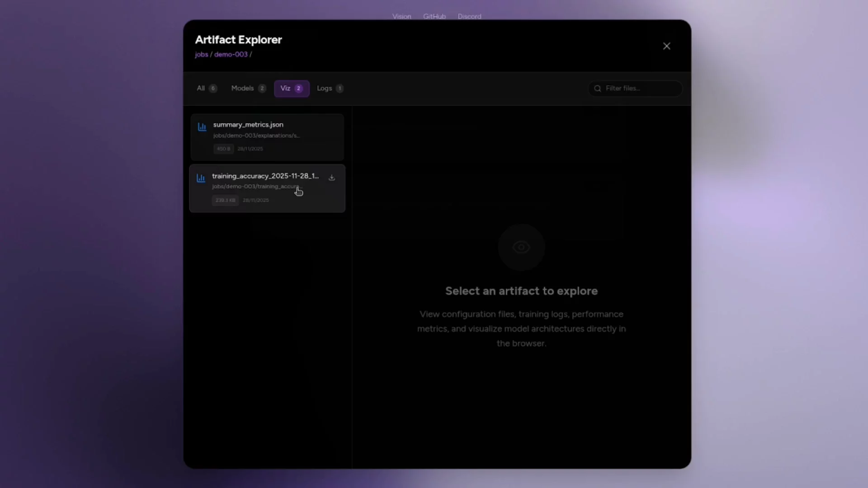The width and height of the screenshot is (868, 488).
Task: Select the training_accuracy_2025-11-28 artifact
Action: 267,188
